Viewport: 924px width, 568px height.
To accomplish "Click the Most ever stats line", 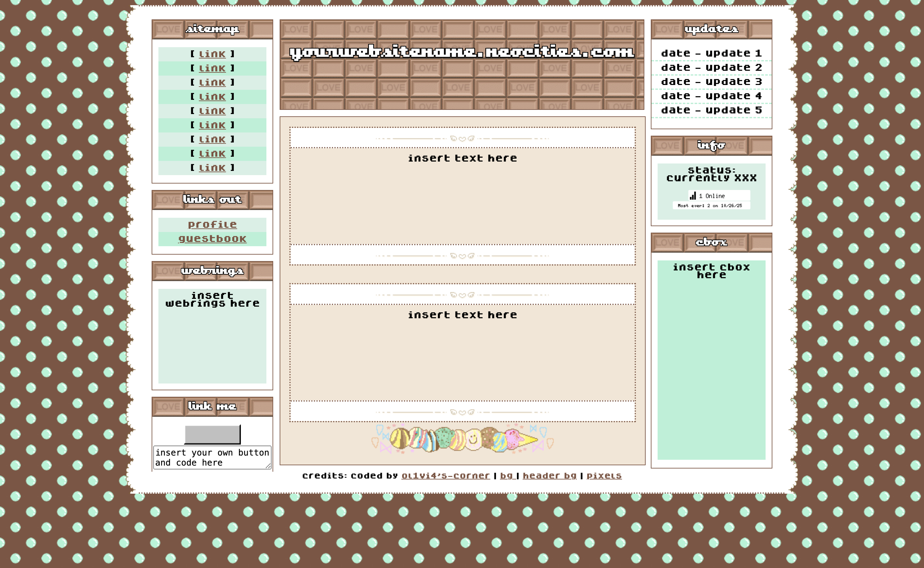I will click(x=710, y=205).
